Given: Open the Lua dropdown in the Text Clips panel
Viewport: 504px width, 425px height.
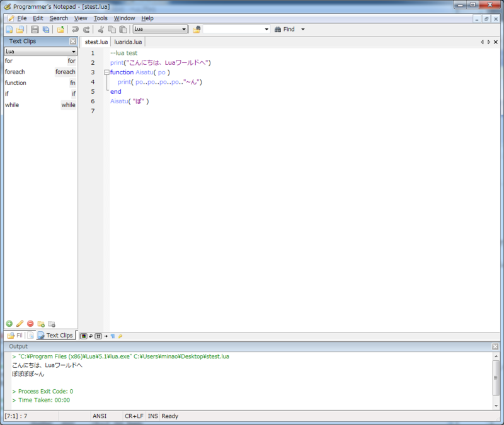Looking at the screenshot, I should click(40, 52).
